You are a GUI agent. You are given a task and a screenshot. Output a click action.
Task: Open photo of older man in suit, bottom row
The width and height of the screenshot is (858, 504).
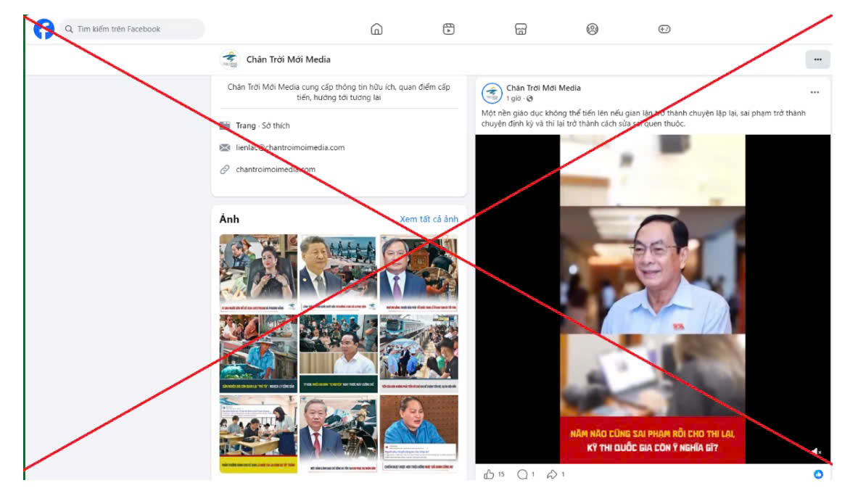[338, 434]
